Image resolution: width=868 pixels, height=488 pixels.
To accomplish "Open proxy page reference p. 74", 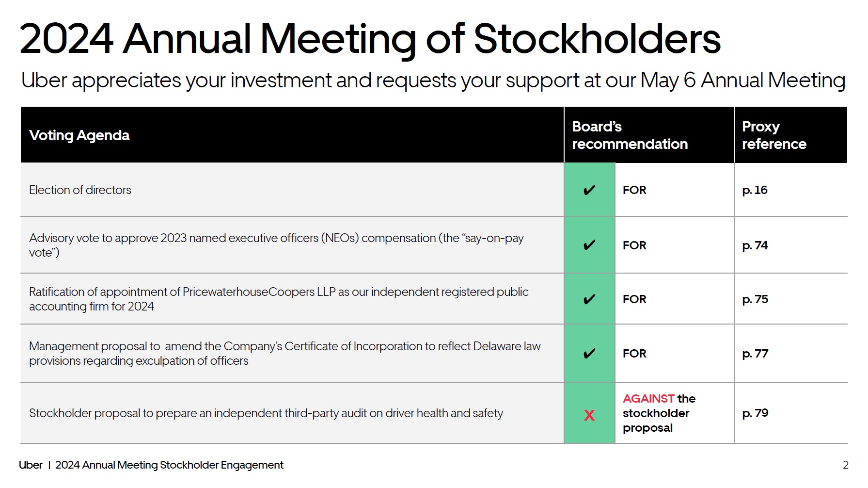I will [755, 245].
